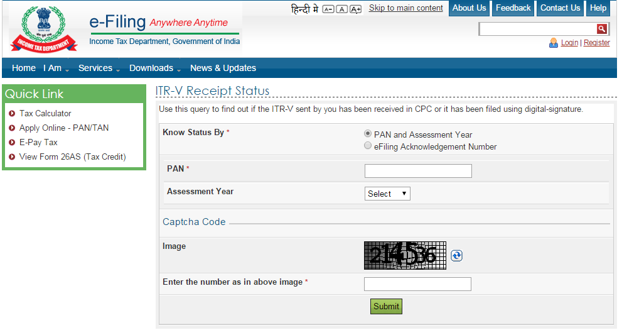
Task: Open View Form 26AS (Tax Credit) link
Action: (73, 157)
